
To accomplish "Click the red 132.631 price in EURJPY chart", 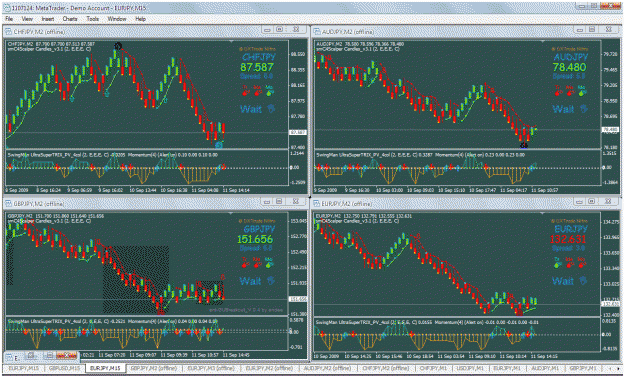I will pos(568,239).
